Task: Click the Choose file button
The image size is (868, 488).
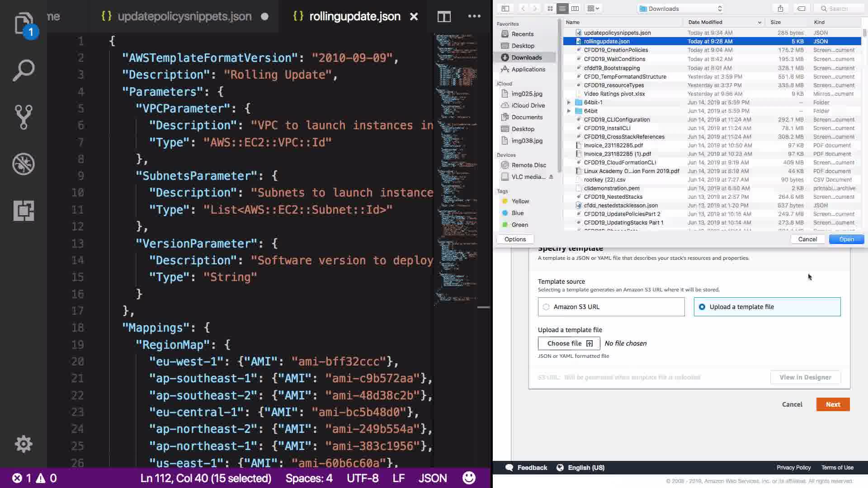Action: 569,343
